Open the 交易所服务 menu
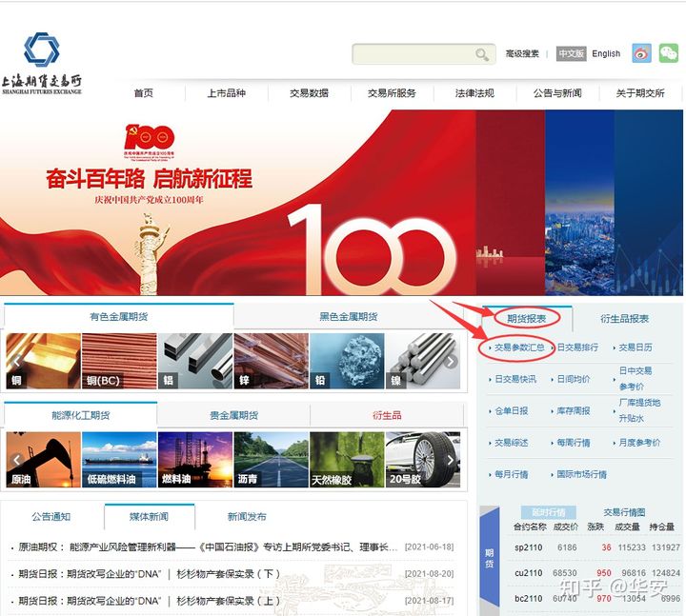The width and height of the screenshot is (686, 616). click(392, 93)
